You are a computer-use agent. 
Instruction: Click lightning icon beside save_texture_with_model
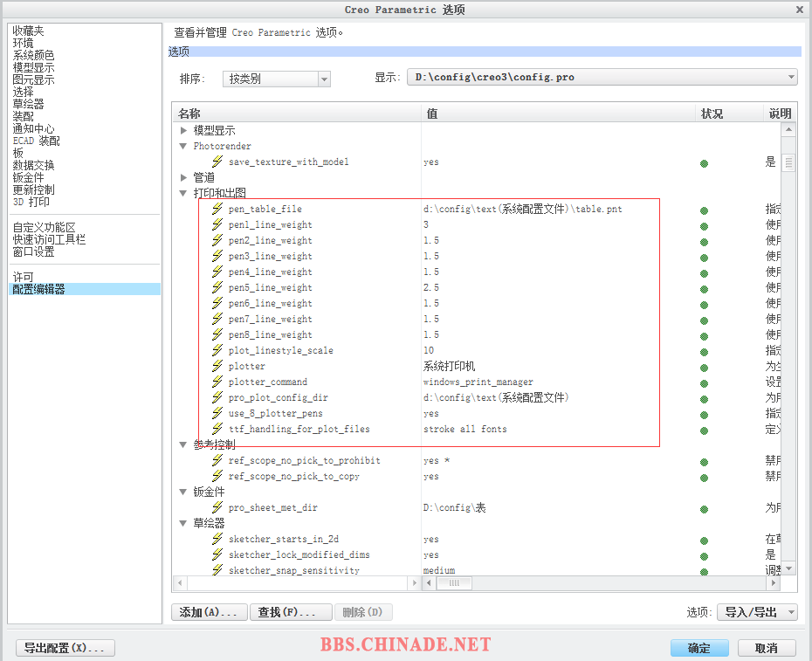217,162
